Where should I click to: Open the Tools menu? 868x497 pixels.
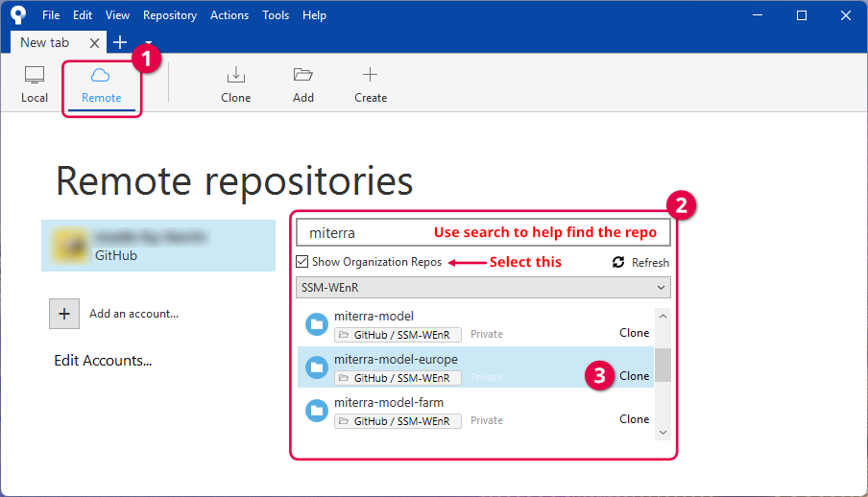point(276,15)
